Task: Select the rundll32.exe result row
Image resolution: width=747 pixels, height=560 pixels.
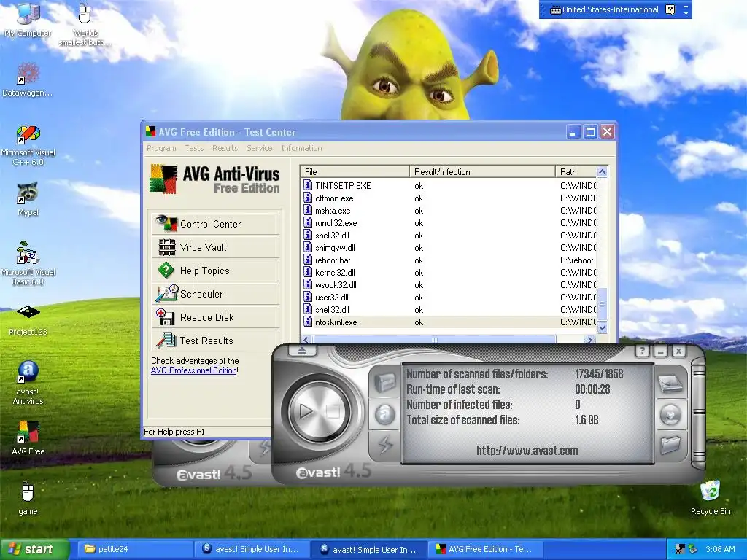Action: [449, 223]
